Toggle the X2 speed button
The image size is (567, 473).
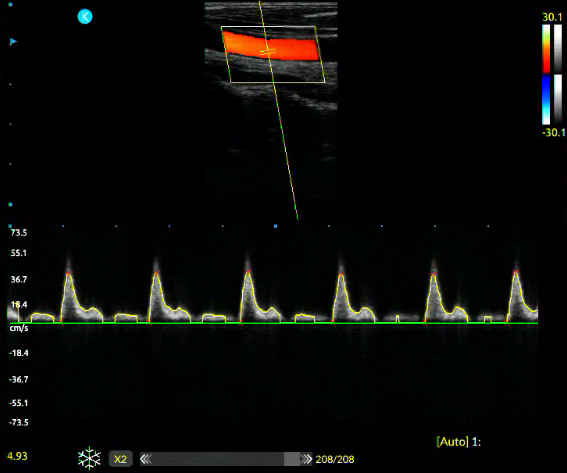click(x=120, y=459)
